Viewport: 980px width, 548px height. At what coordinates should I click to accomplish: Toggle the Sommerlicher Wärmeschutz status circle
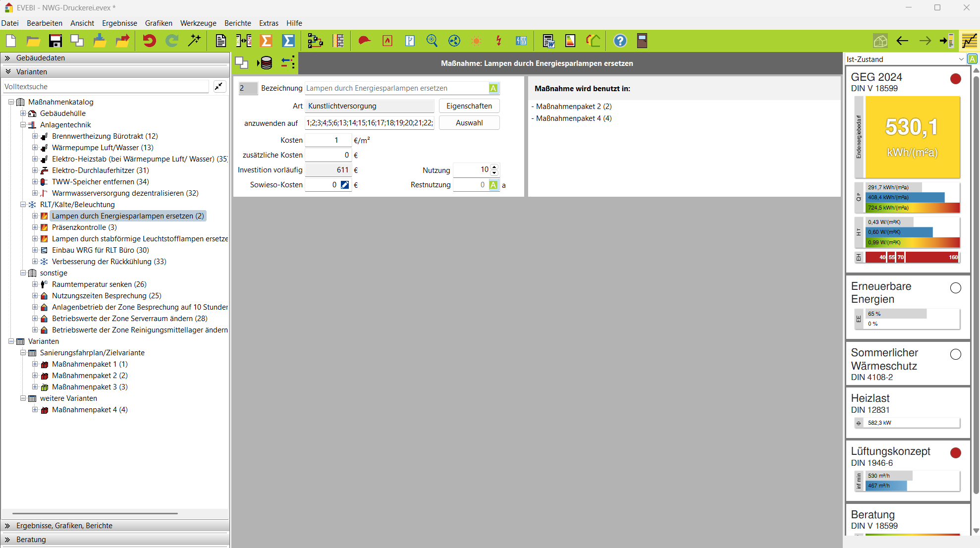pos(955,354)
